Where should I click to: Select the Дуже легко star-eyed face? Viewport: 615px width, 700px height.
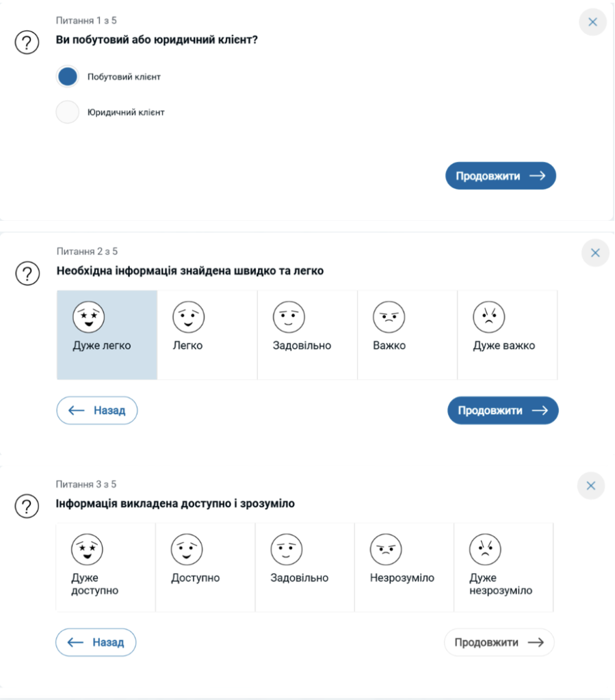[x=107, y=335]
